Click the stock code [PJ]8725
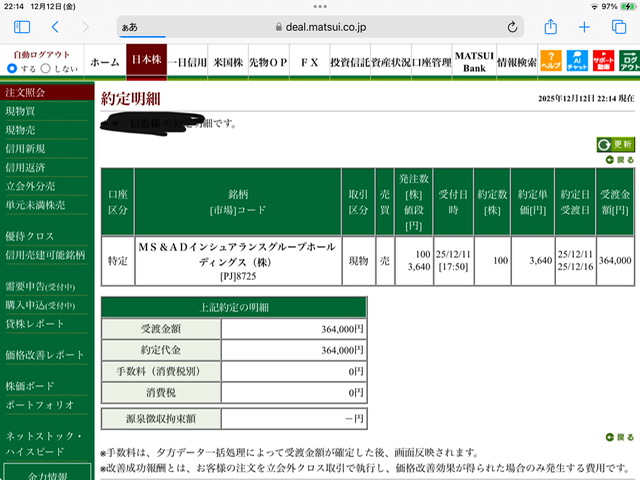Screen dimensions: 640x480 click(x=238, y=276)
